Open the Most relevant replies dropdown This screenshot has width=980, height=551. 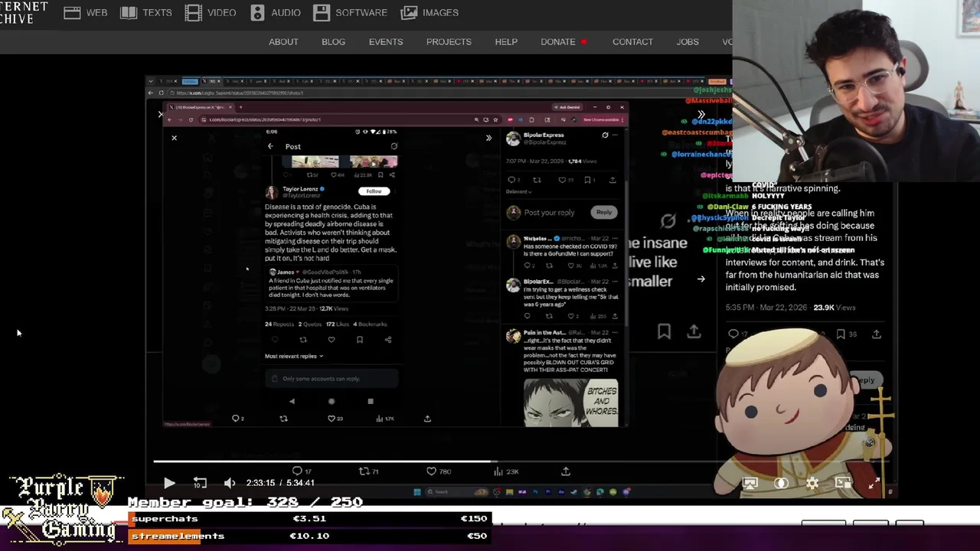tap(293, 356)
